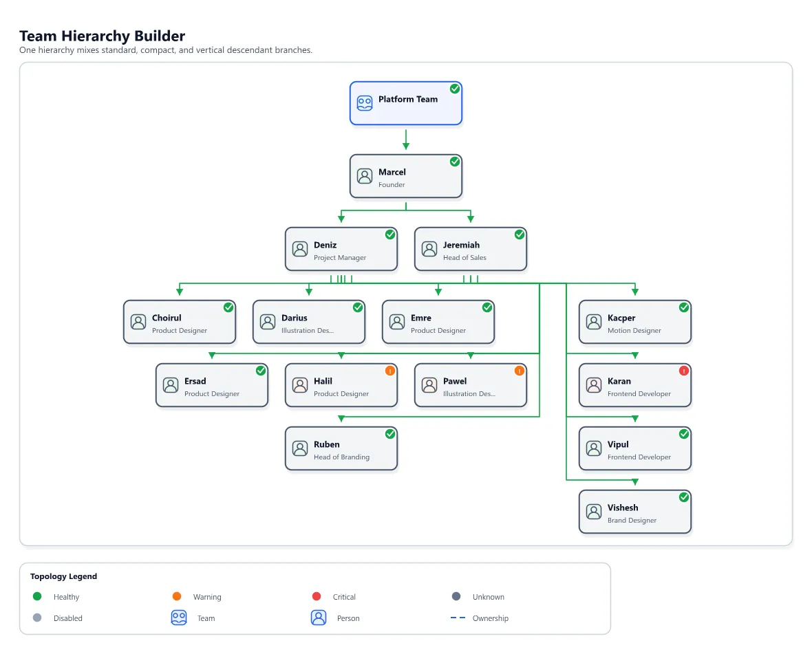Click the healthy badge on Vishesh's card

click(684, 497)
